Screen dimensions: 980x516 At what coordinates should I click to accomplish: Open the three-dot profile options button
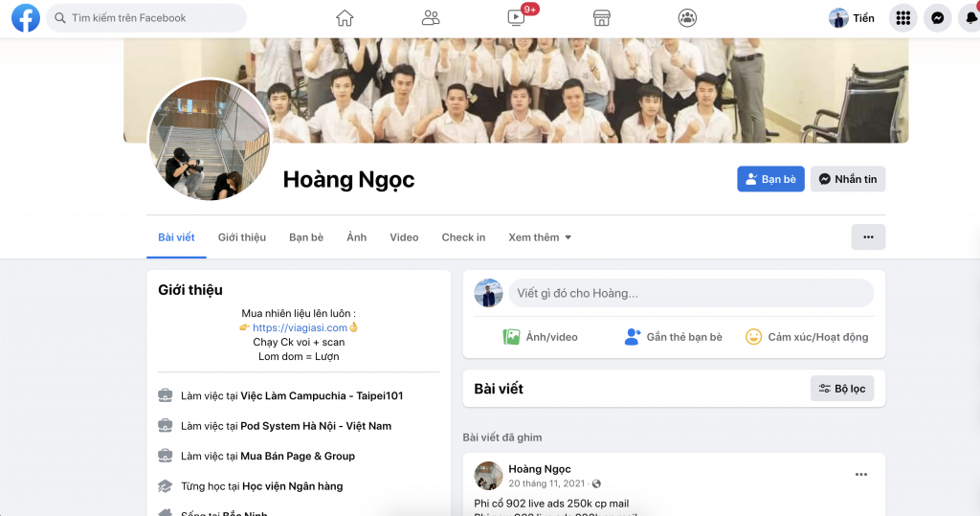(868, 237)
